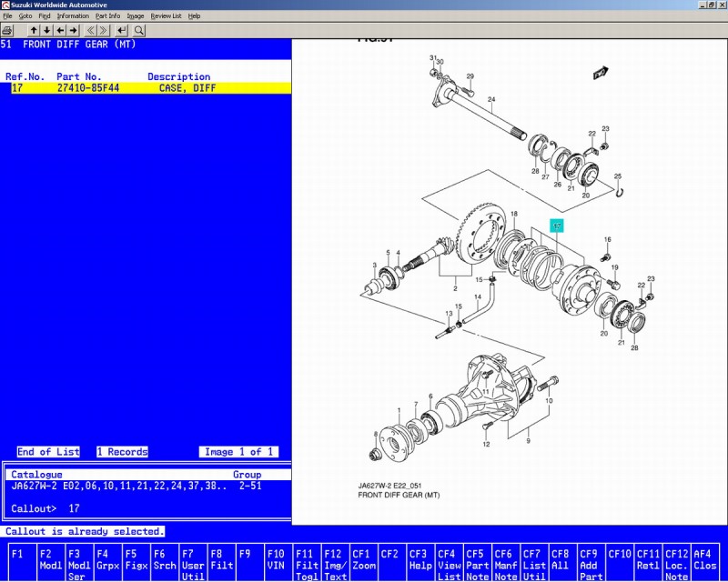Click the CF5 Part Note button
The image size is (728, 582).
click(x=477, y=562)
